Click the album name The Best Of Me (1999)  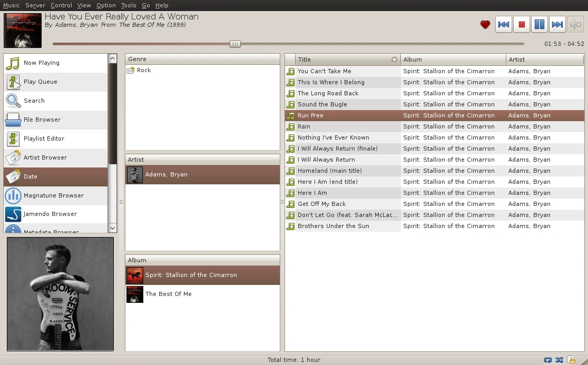(152, 25)
